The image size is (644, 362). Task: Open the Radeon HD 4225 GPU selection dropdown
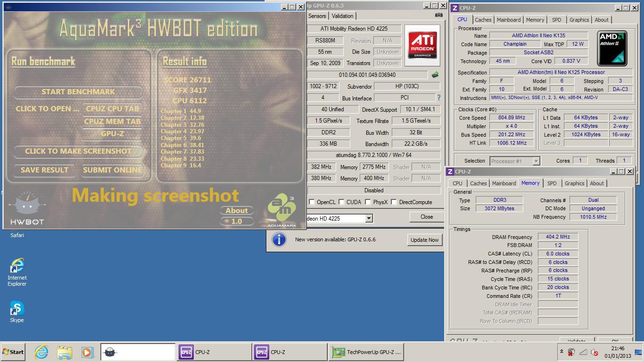click(369, 218)
